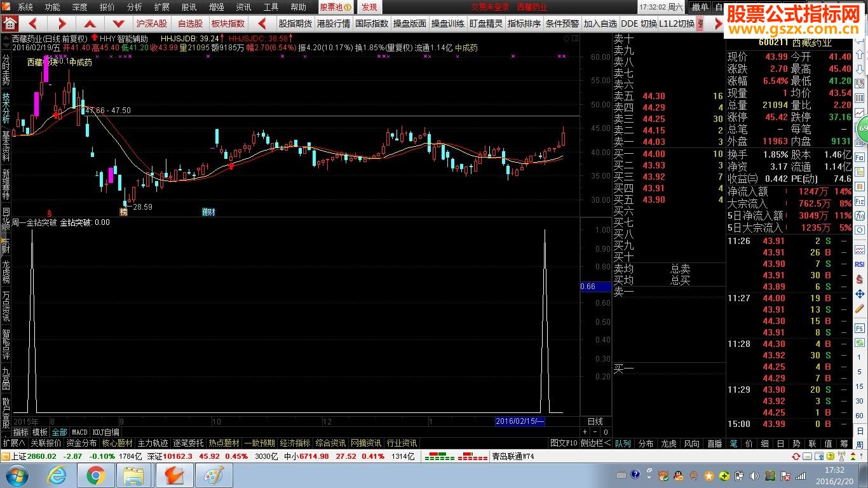The width and height of the screenshot is (868, 488).
Task: Open the 分析 menu
Action: 134,7
